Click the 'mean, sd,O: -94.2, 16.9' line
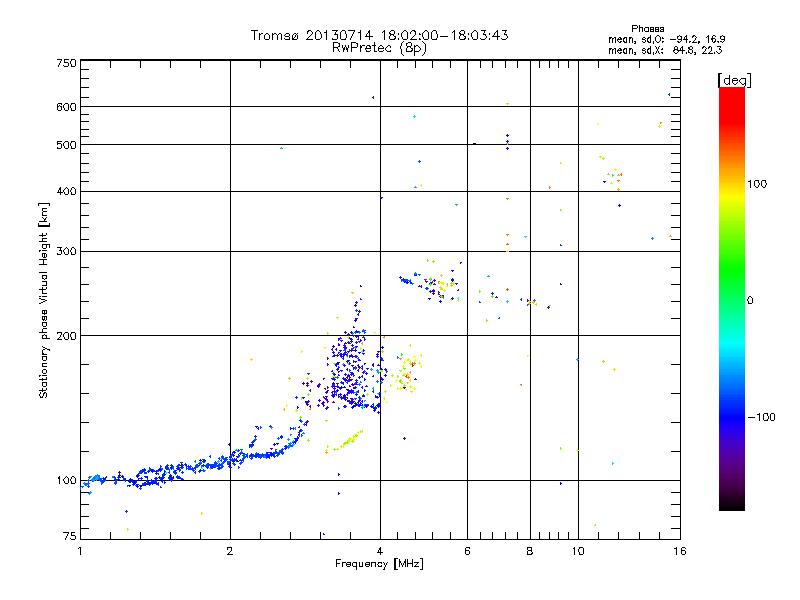Screen dimensions: 800x600 pos(666,39)
